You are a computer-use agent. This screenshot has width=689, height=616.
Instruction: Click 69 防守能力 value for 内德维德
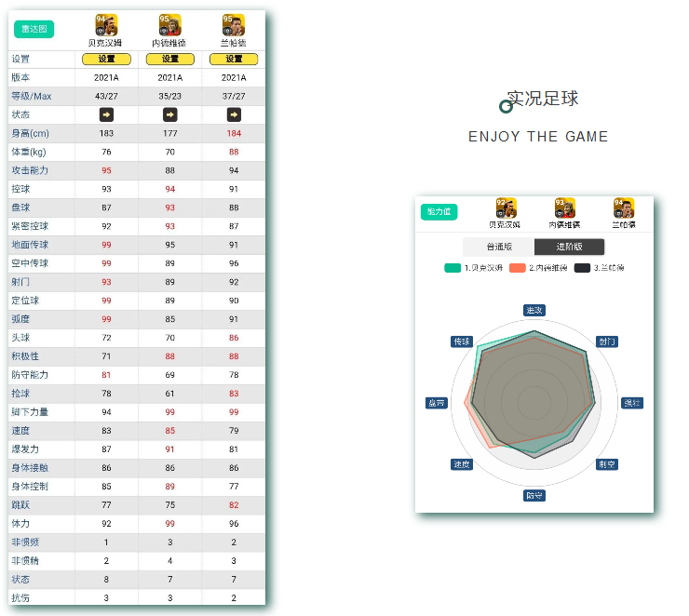pos(170,375)
